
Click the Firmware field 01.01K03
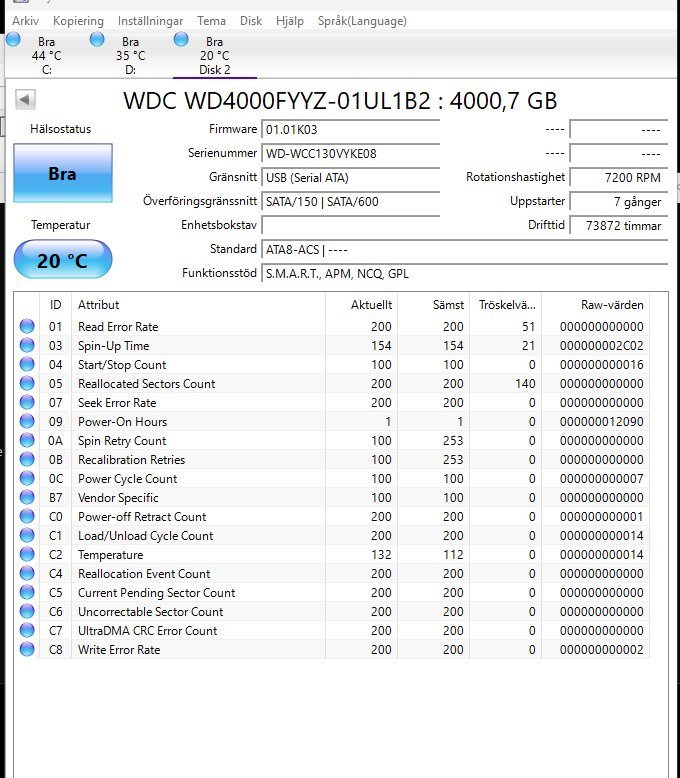coord(350,130)
